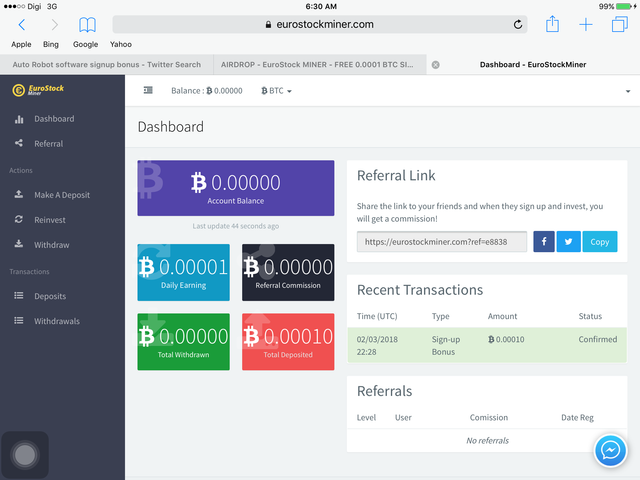640x480 pixels.
Task: Click the Total Deposited card
Action: point(288,342)
